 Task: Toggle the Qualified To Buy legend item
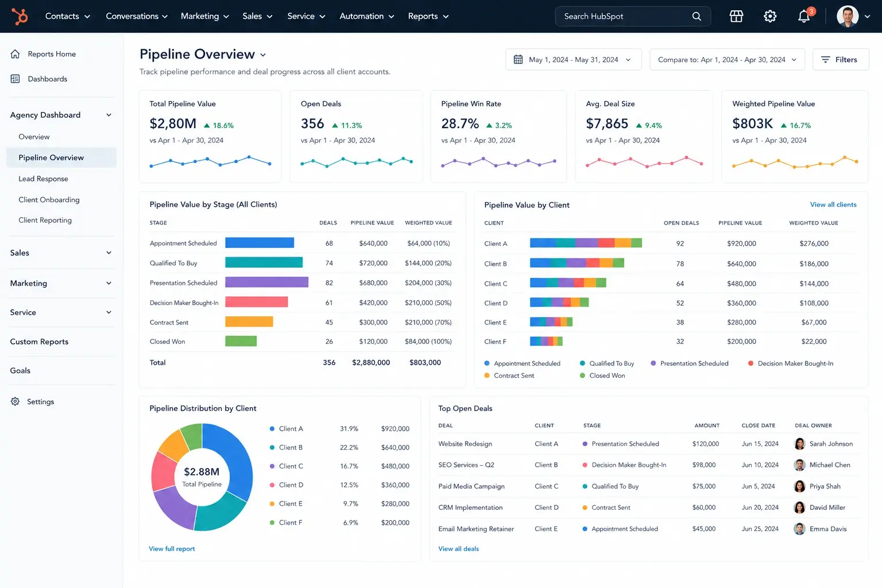pos(607,363)
